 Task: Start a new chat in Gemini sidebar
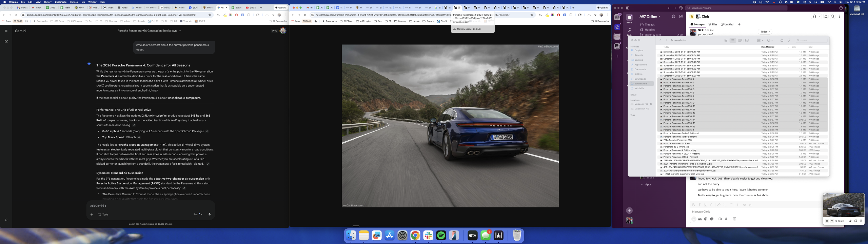[6, 42]
